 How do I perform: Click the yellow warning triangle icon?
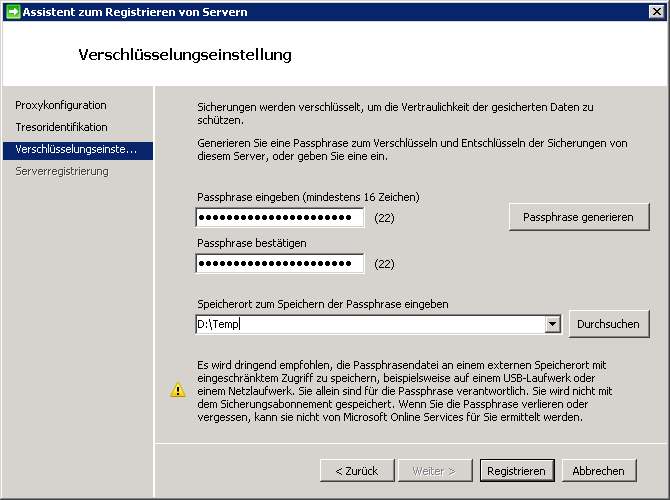(x=178, y=390)
